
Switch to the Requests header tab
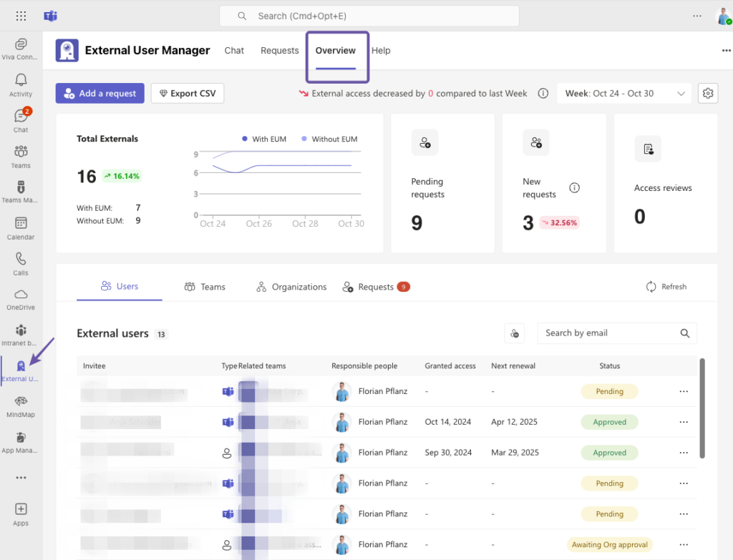280,51
